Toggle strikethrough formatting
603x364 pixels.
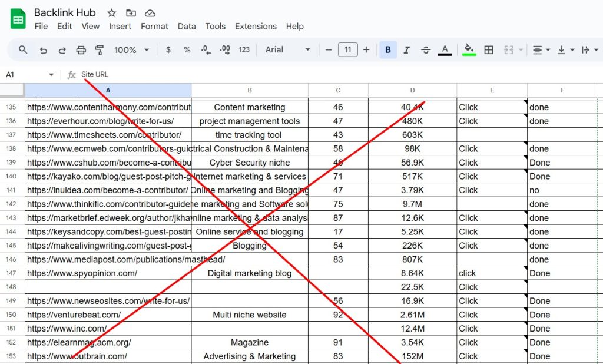(x=426, y=50)
